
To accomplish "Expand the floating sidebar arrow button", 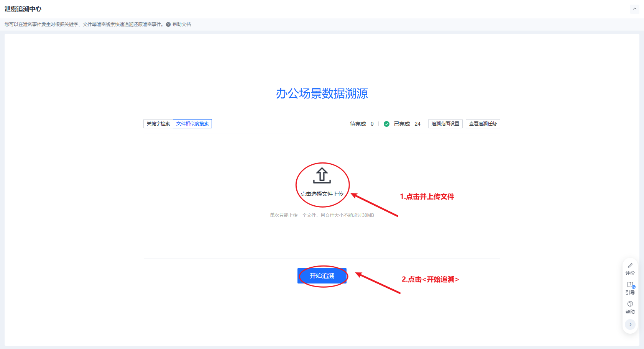I will pyautogui.click(x=630, y=324).
